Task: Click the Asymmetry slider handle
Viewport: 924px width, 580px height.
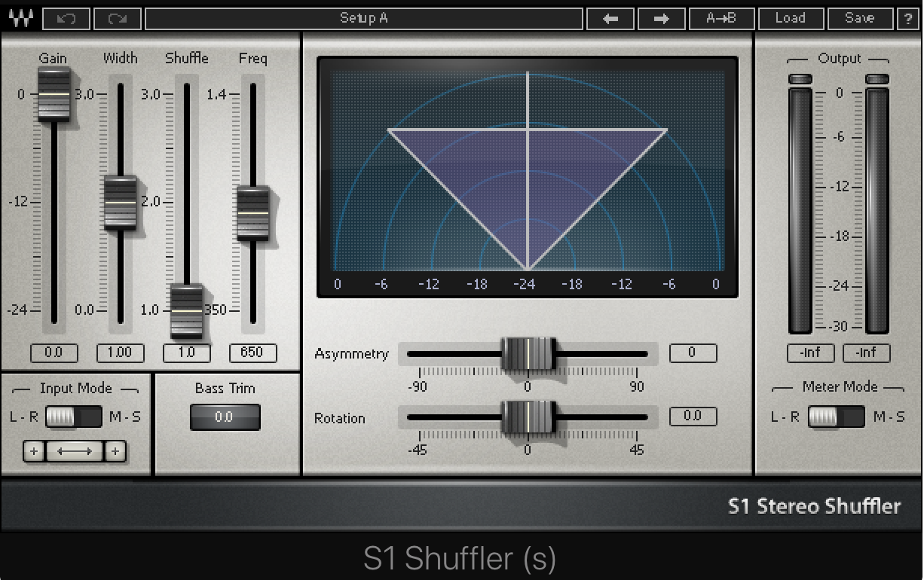Action: click(528, 354)
